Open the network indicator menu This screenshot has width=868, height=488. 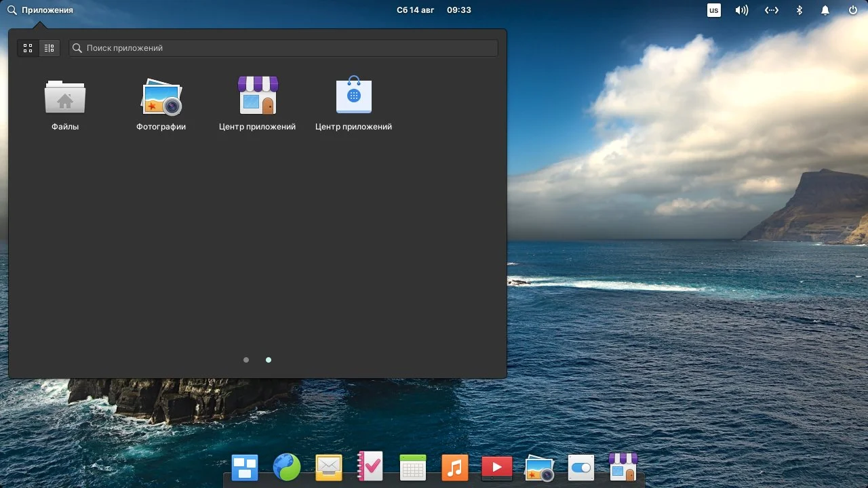tap(771, 9)
